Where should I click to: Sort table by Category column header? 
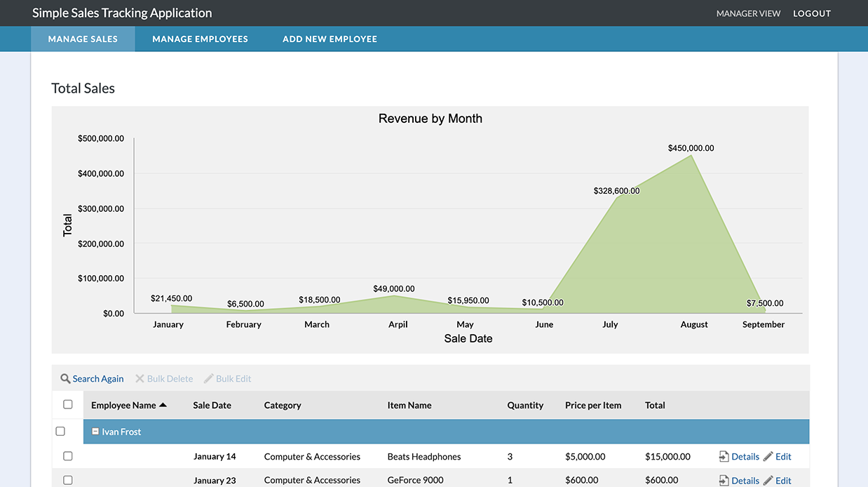tap(283, 406)
